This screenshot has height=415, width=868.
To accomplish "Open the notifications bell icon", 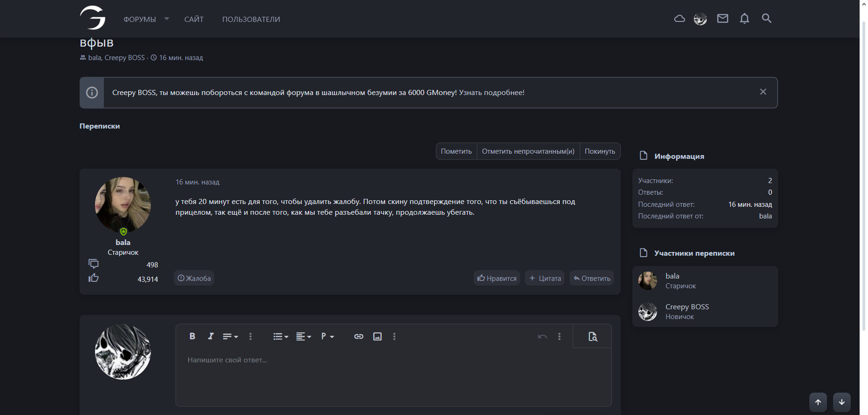I will pos(744,19).
